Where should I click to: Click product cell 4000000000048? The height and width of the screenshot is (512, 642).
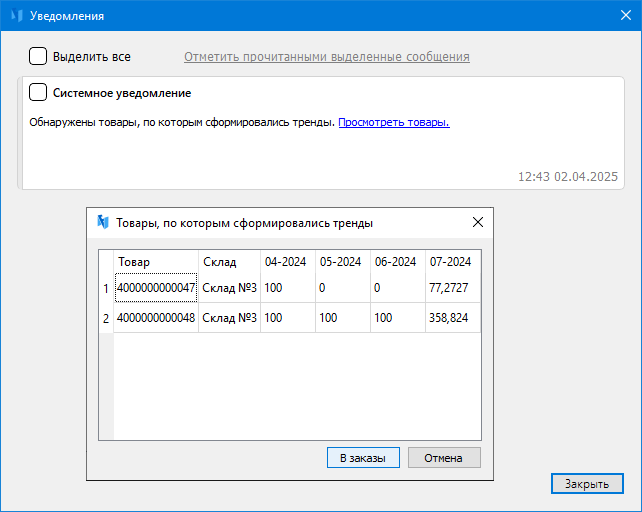point(156,318)
